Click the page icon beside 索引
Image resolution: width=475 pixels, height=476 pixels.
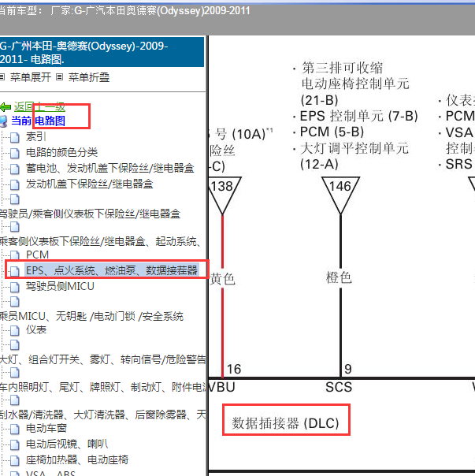(14, 137)
